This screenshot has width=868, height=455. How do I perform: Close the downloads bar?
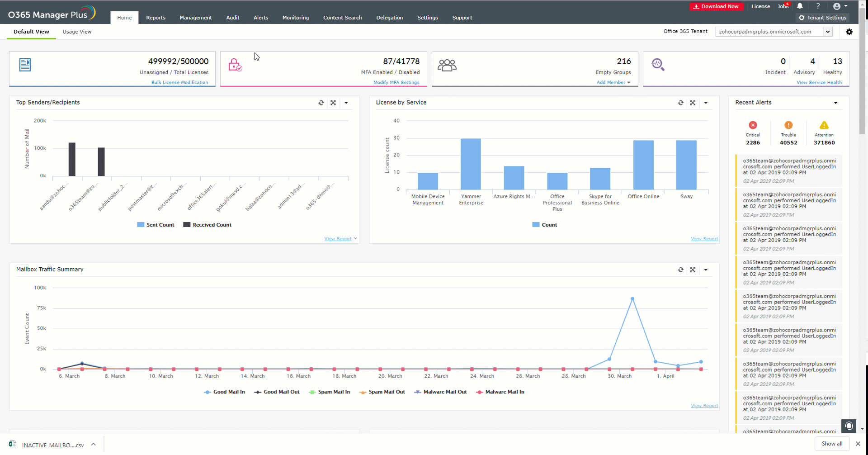[x=858, y=444]
